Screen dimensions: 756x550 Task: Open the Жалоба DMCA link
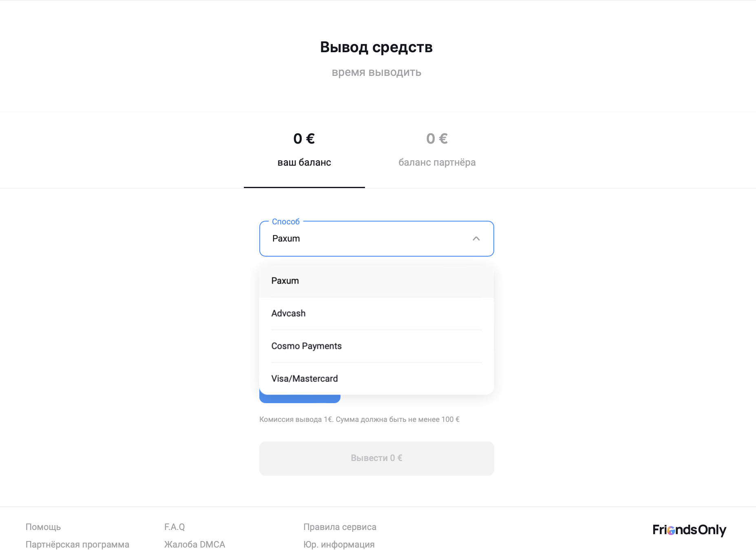(195, 544)
